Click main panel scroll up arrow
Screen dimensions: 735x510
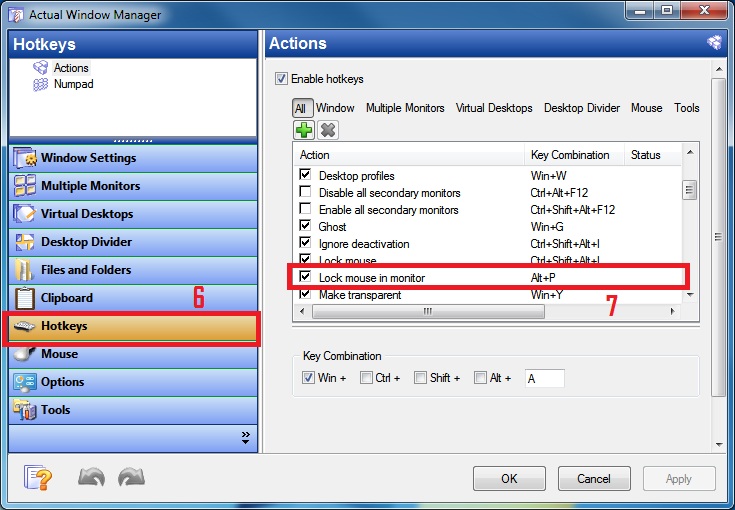pyautogui.click(x=719, y=69)
